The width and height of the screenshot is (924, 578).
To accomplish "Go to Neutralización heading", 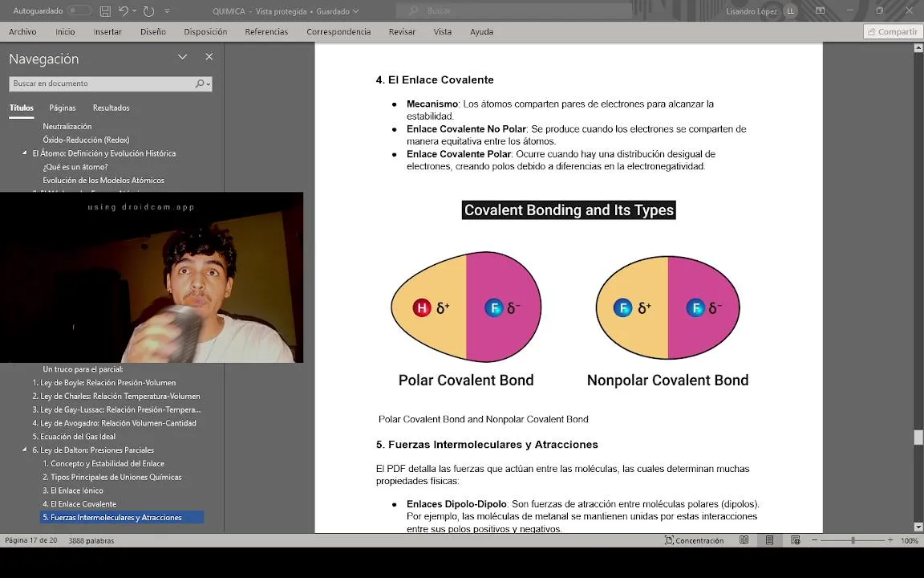I will coord(67,126).
